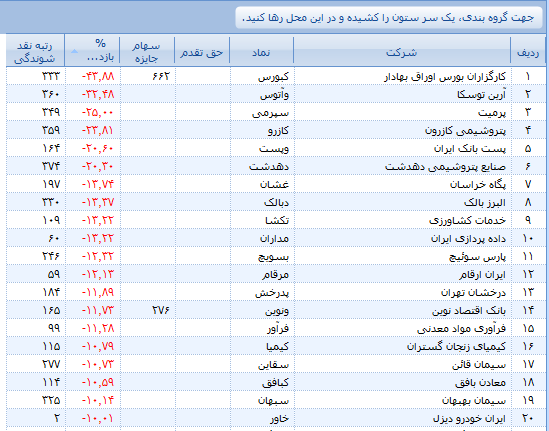Click return value -۱۱,۸۹
This screenshot has width=549, height=431.
tap(98, 292)
